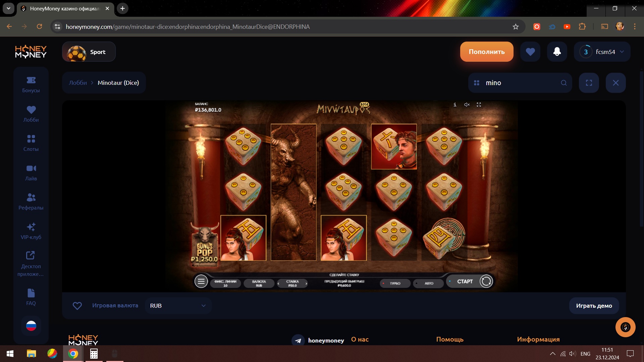The width and height of the screenshot is (644, 362).
Task: Open Windows notification center
Action: pyautogui.click(x=630, y=354)
